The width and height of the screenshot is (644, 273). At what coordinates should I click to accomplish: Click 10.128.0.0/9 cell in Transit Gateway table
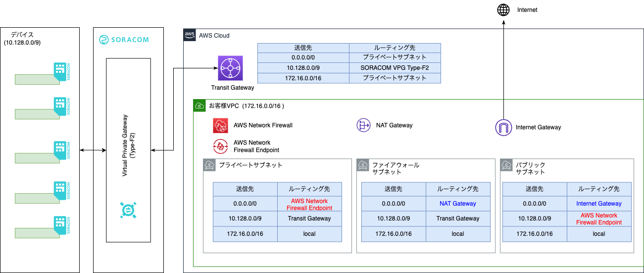[x=303, y=68]
